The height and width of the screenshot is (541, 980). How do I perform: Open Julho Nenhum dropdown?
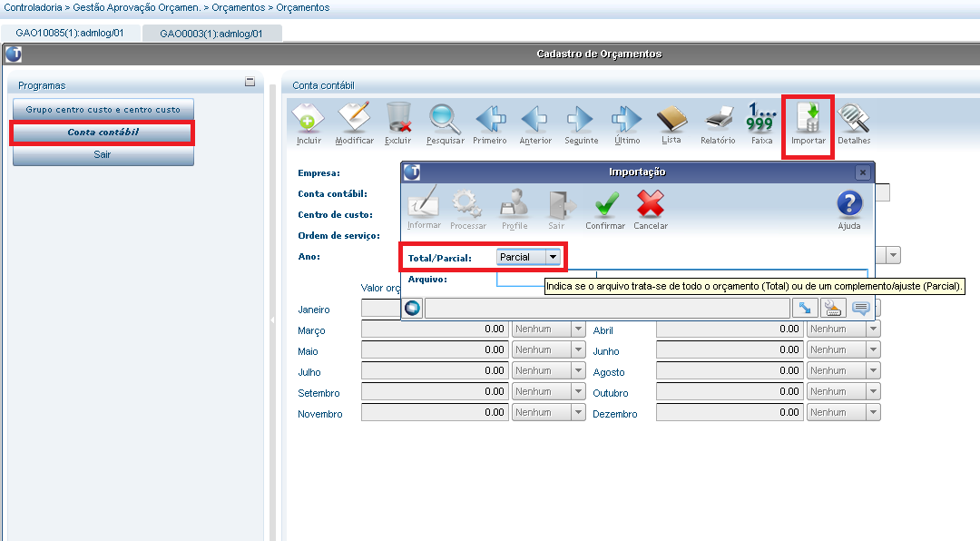(548, 371)
